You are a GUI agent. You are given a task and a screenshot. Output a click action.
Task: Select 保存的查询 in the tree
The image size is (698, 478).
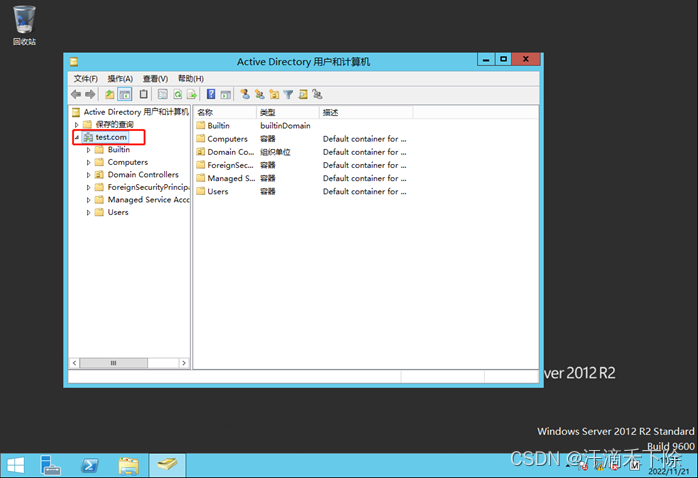(114, 125)
